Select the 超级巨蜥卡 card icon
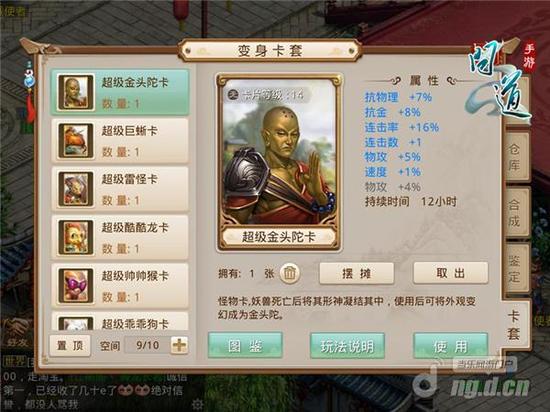The width and height of the screenshot is (550, 412). [76, 141]
